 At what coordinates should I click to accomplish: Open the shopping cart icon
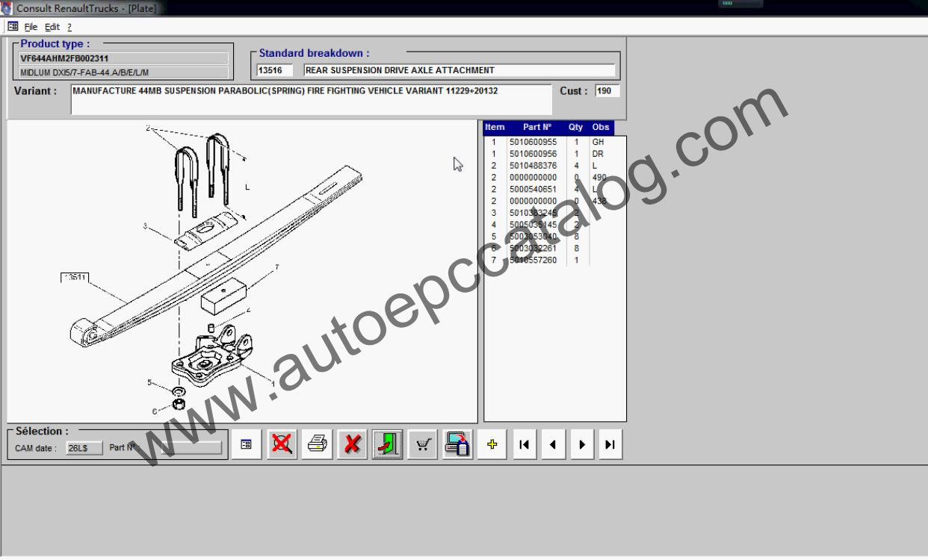423,445
